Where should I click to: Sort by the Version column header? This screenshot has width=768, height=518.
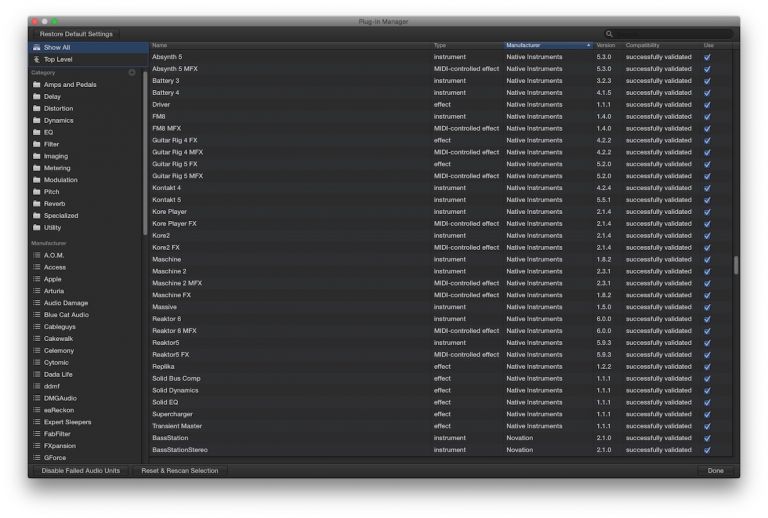pyautogui.click(x=607, y=45)
